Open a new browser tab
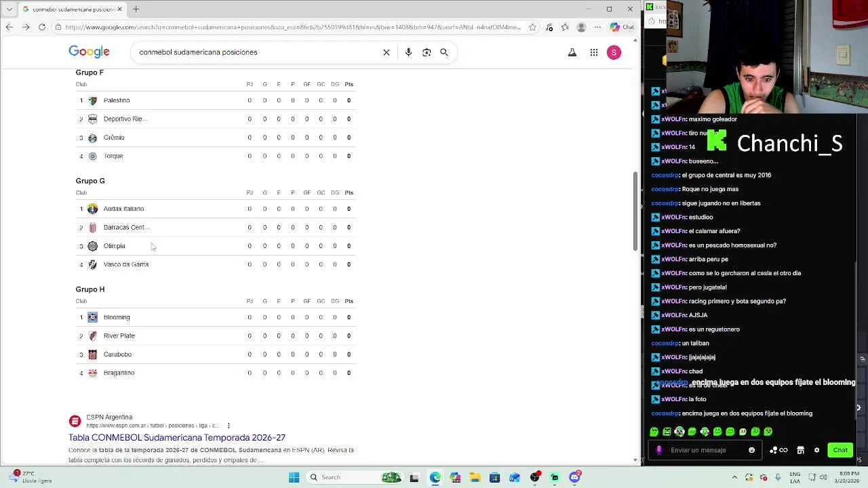The height and width of the screenshot is (488, 868). 136,9
